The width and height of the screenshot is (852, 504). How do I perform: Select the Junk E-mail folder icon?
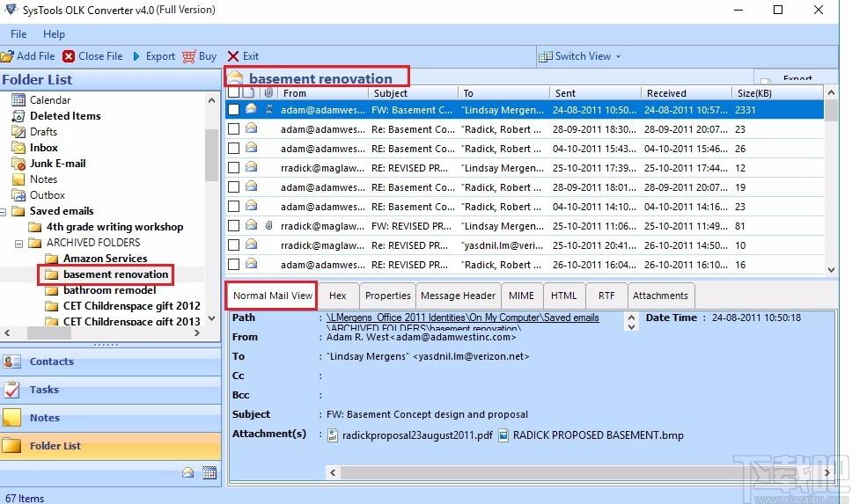[18, 164]
